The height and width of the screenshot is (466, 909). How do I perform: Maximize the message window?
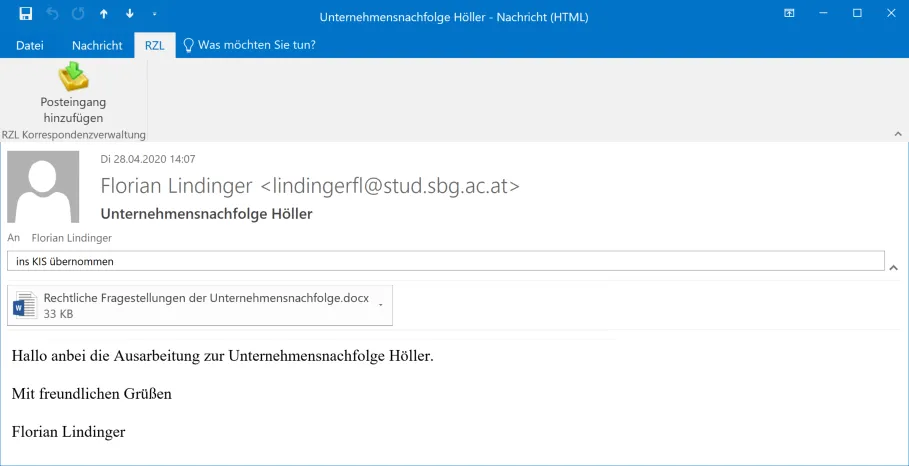857,13
